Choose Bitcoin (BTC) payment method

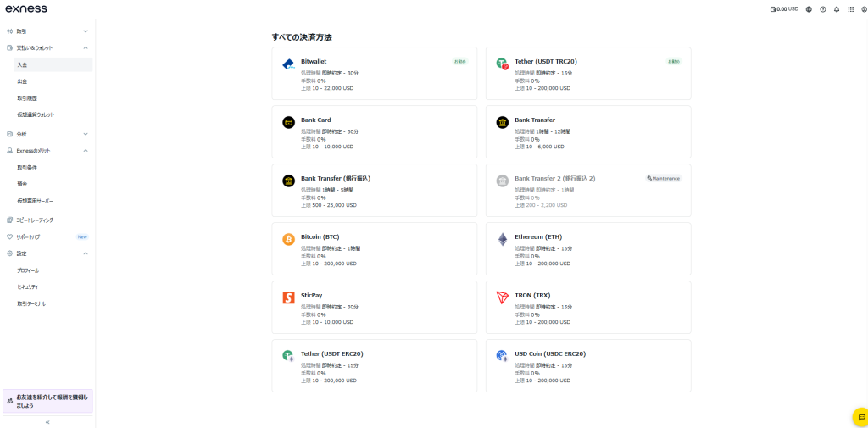pos(374,248)
